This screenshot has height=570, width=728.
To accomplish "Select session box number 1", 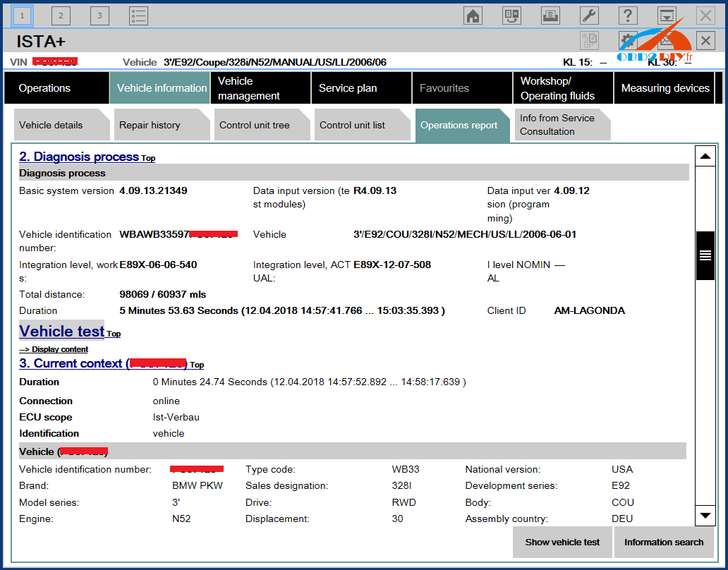I will 23,16.
